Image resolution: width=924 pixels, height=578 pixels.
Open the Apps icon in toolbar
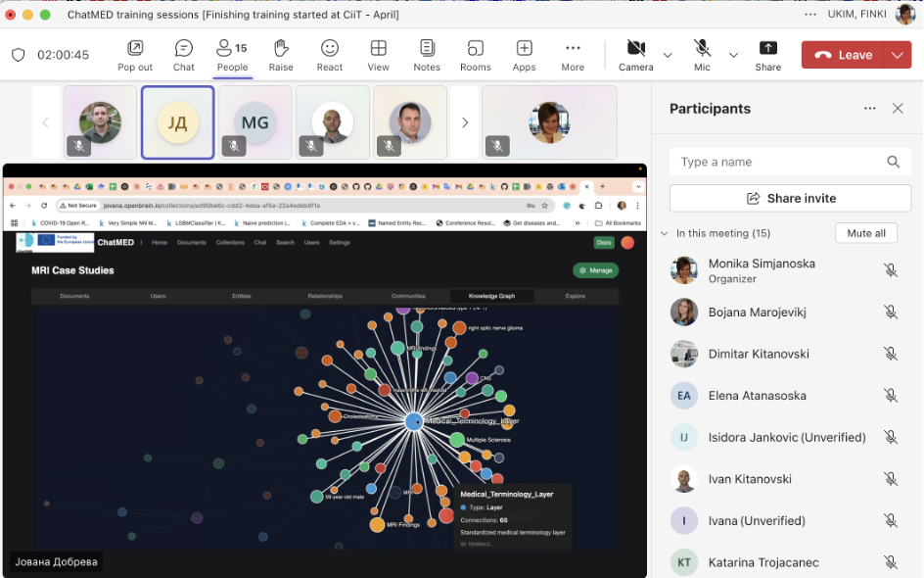click(524, 55)
